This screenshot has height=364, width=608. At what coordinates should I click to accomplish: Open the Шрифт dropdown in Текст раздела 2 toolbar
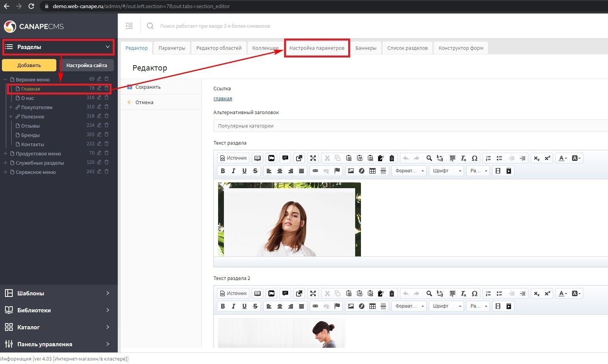(446, 306)
